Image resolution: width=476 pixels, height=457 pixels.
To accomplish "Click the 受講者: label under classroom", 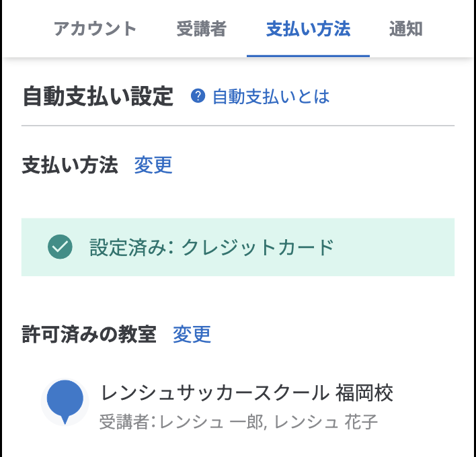I will [127, 423].
